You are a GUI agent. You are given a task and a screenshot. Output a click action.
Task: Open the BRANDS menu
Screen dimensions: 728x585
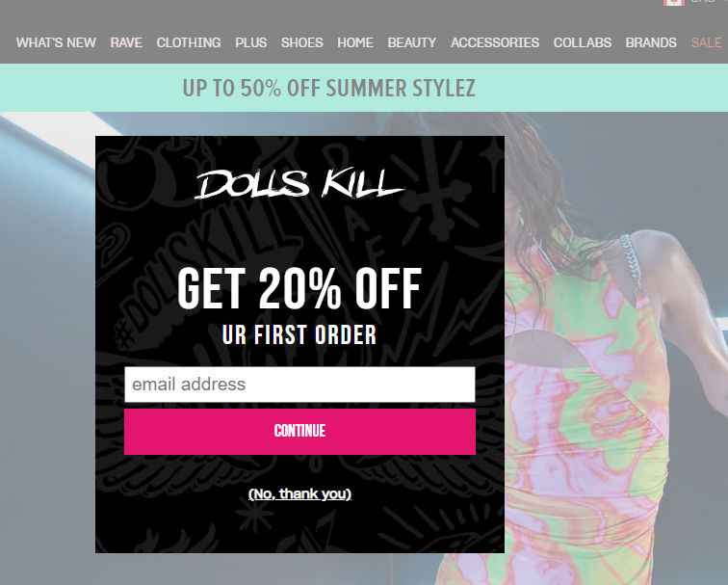(x=651, y=42)
